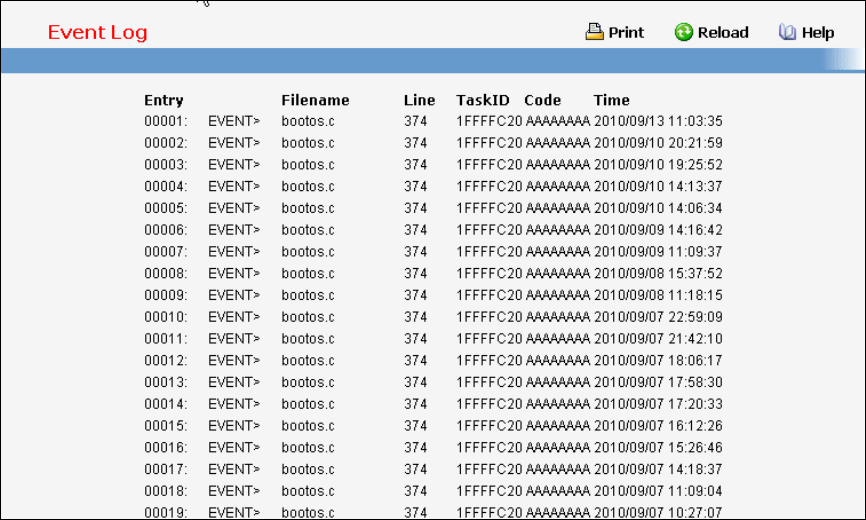The height and width of the screenshot is (520, 866).
Task: Select entry number 00001:
Action: (166, 121)
